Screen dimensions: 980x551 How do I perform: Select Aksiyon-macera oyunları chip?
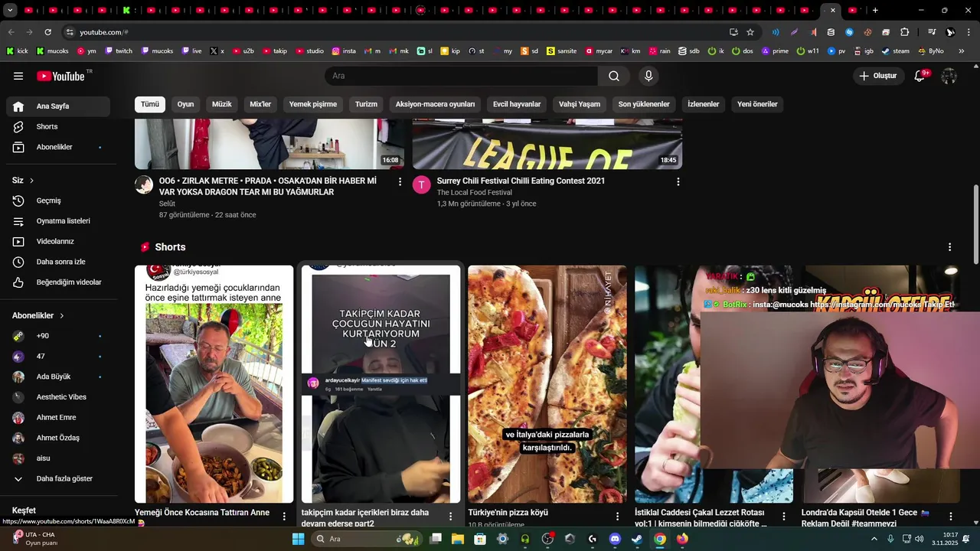point(435,104)
